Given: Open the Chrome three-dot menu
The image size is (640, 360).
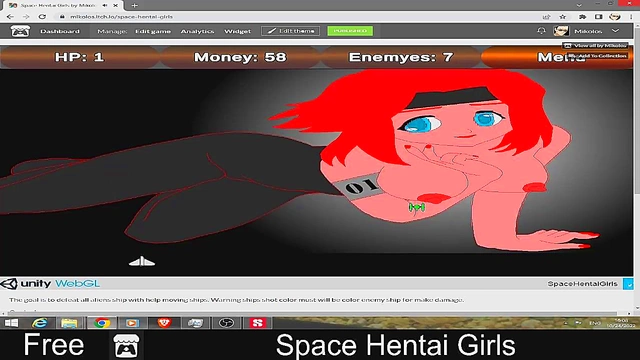Looking at the screenshot, I should (631, 17).
